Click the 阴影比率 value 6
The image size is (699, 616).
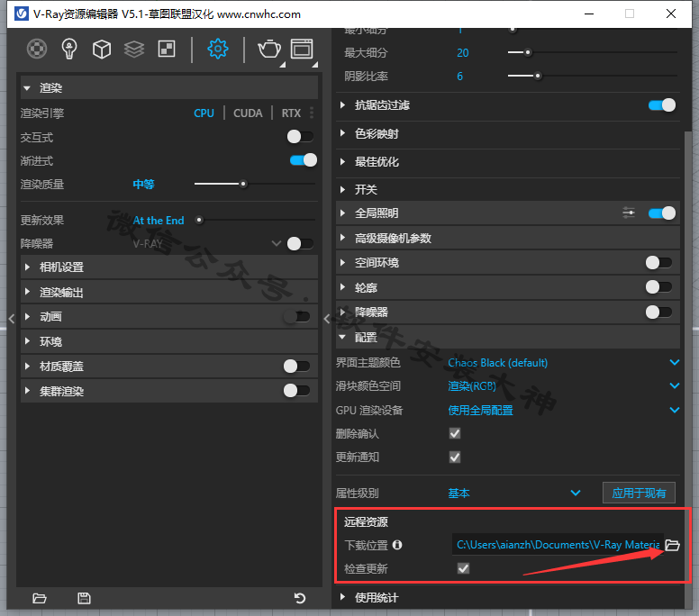(459, 77)
